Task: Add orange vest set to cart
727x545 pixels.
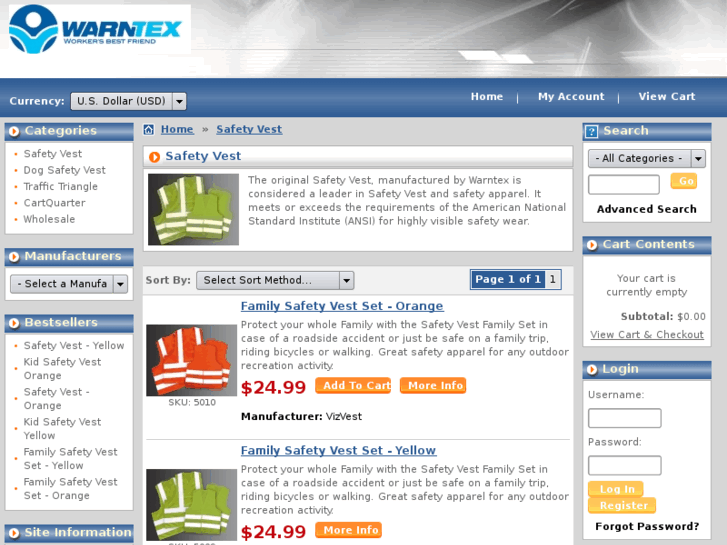Action: tap(353, 385)
